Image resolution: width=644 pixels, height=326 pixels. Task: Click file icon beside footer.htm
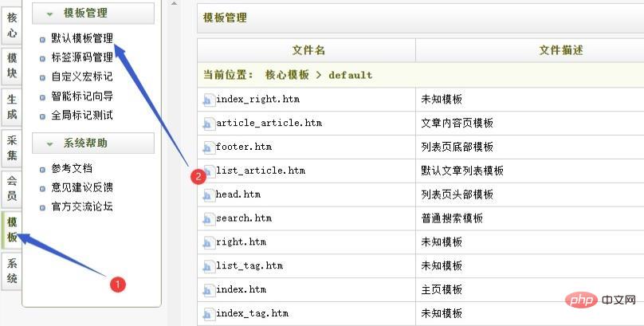click(x=209, y=147)
